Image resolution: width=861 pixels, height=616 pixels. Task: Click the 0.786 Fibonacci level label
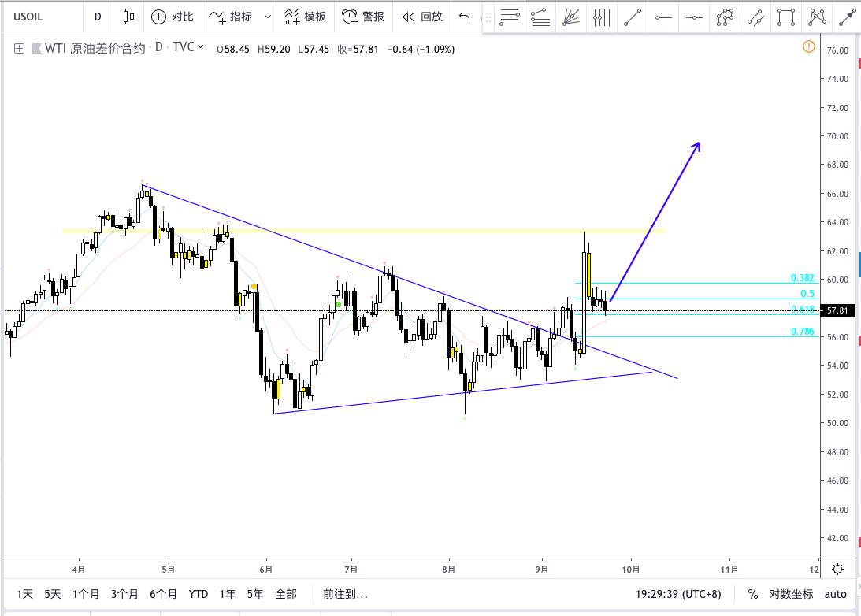802,331
